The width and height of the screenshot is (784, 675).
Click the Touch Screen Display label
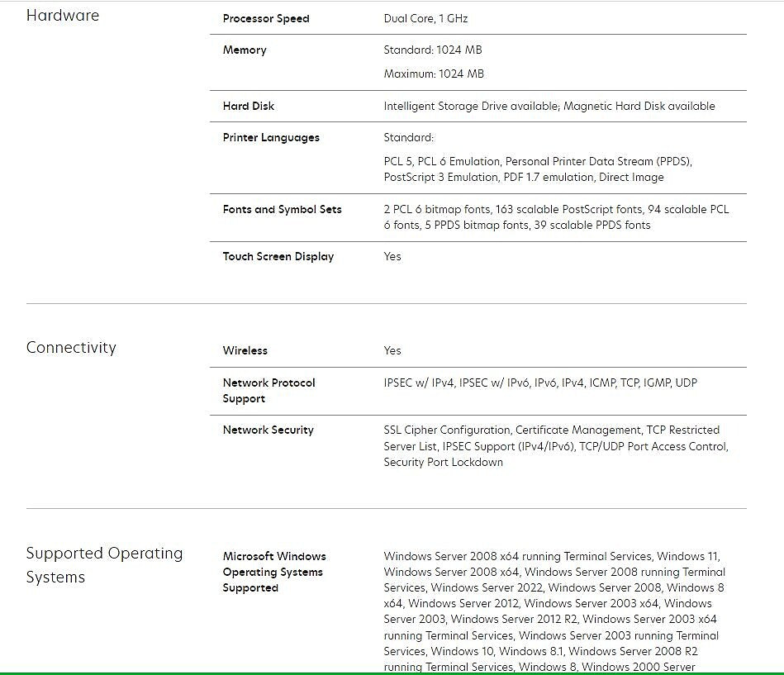(x=278, y=257)
